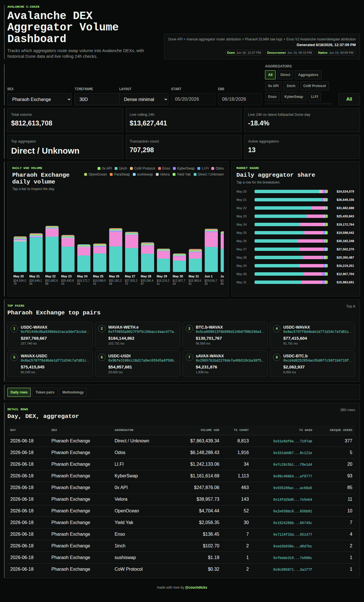Open the USDC-BTC.b pair card
The image size is (364, 602).
pyautogui.click(x=313, y=364)
